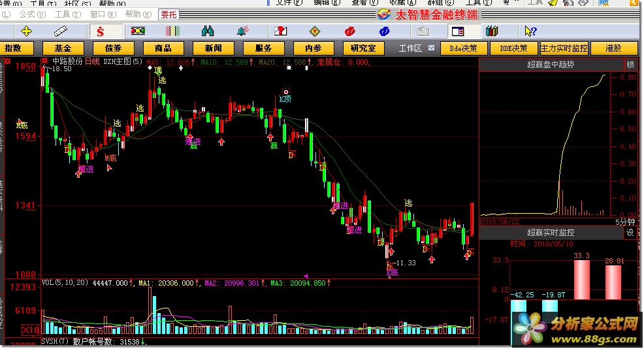Image resolution: width=644 pixels, height=349 pixels.
Task: Open the 基金 tab
Action: (x=63, y=48)
